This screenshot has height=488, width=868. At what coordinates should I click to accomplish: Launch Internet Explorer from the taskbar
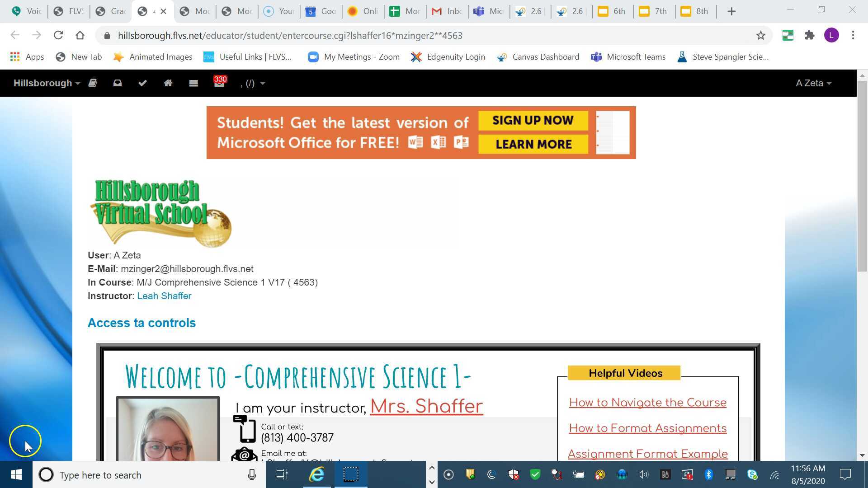316,474
